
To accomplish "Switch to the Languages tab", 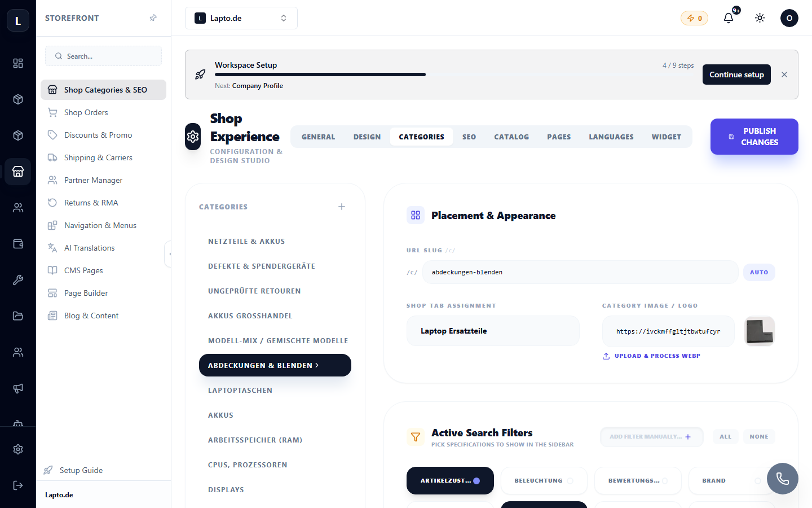I will tap(611, 137).
